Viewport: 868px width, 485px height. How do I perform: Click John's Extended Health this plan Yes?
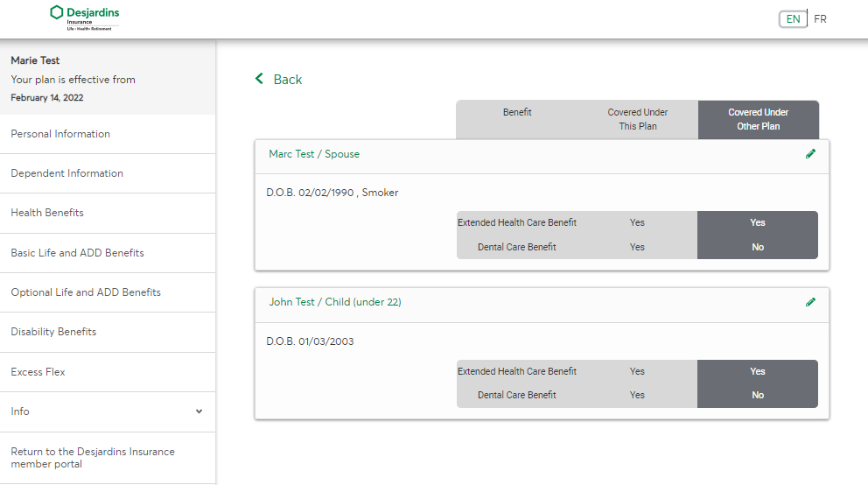click(637, 371)
